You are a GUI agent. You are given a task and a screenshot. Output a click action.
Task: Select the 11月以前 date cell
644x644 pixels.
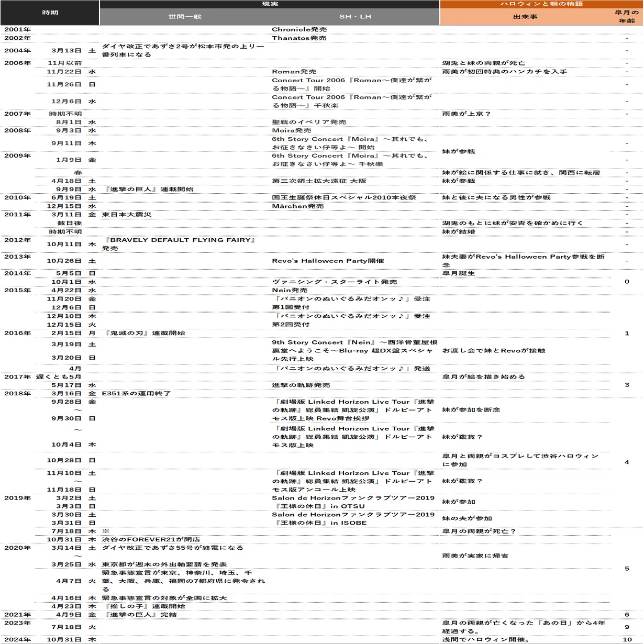coord(65,63)
